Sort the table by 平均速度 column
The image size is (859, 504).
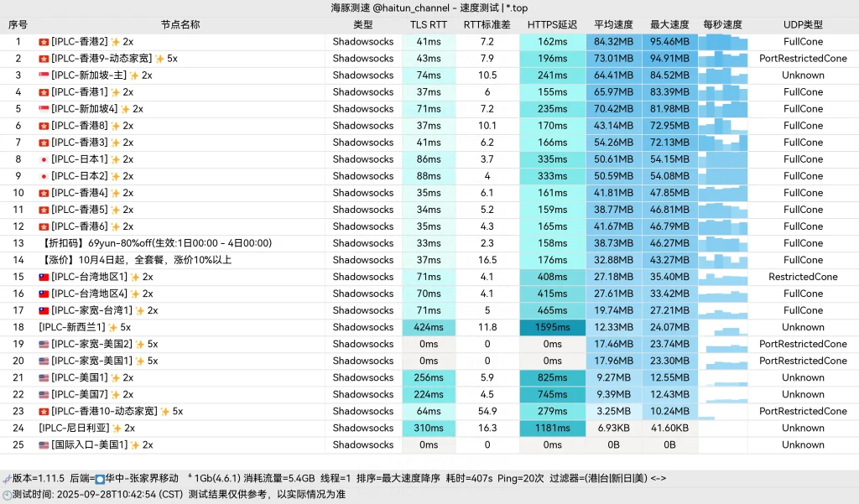click(x=612, y=24)
